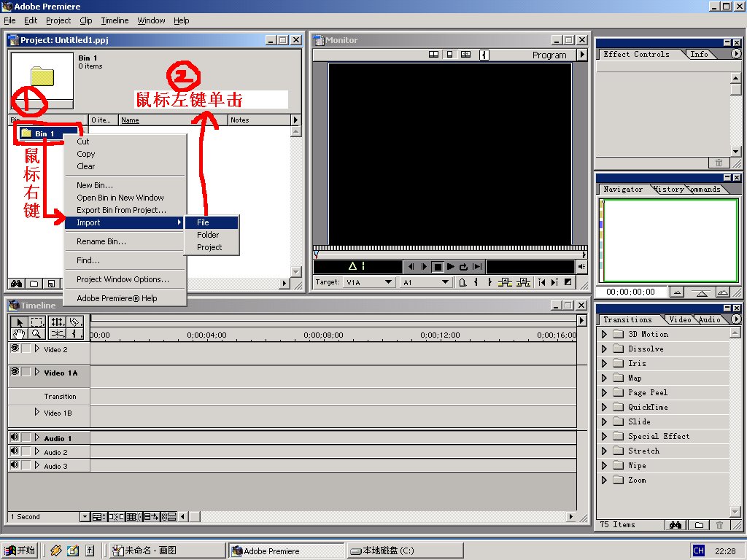The width and height of the screenshot is (747, 560).
Task: Click the Play In to Out button
Action: click(477, 267)
